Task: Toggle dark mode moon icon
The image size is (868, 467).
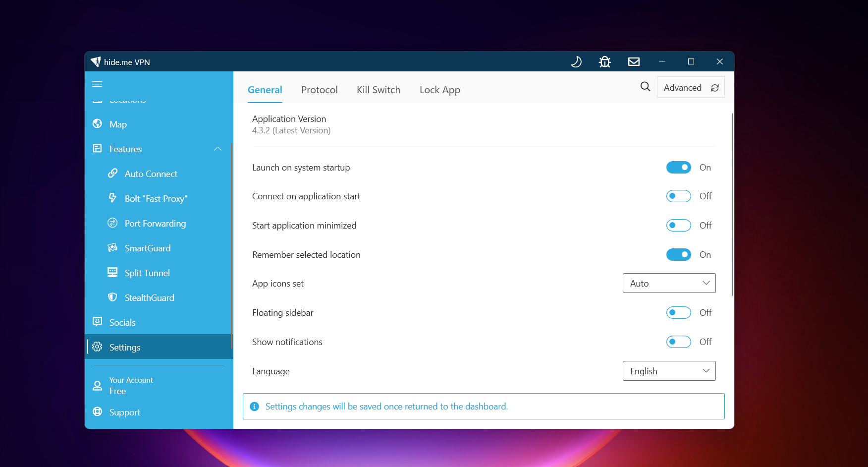Action: pyautogui.click(x=576, y=61)
